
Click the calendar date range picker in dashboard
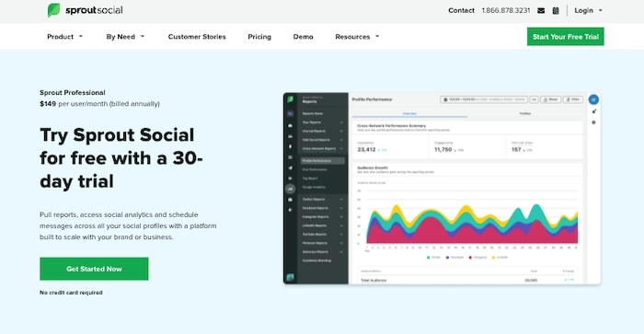(x=484, y=99)
